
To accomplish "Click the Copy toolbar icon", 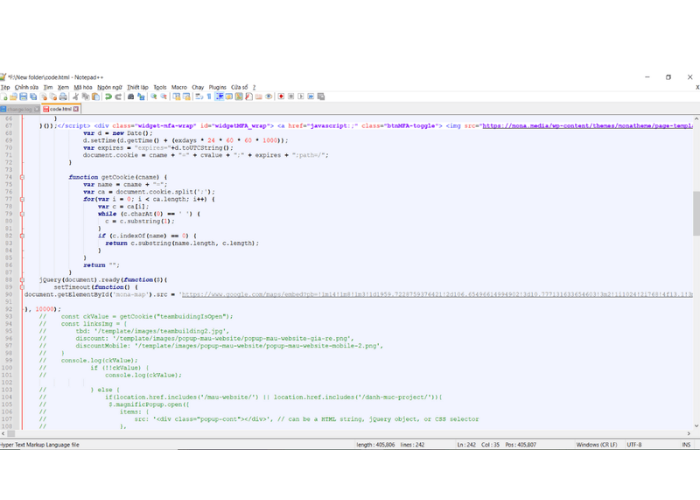I will pyautogui.click(x=85, y=96).
